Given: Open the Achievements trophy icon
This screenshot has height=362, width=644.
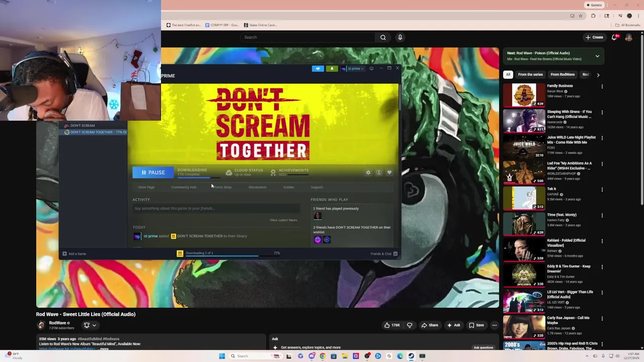Looking at the screenshot, I should click(273, 172).
